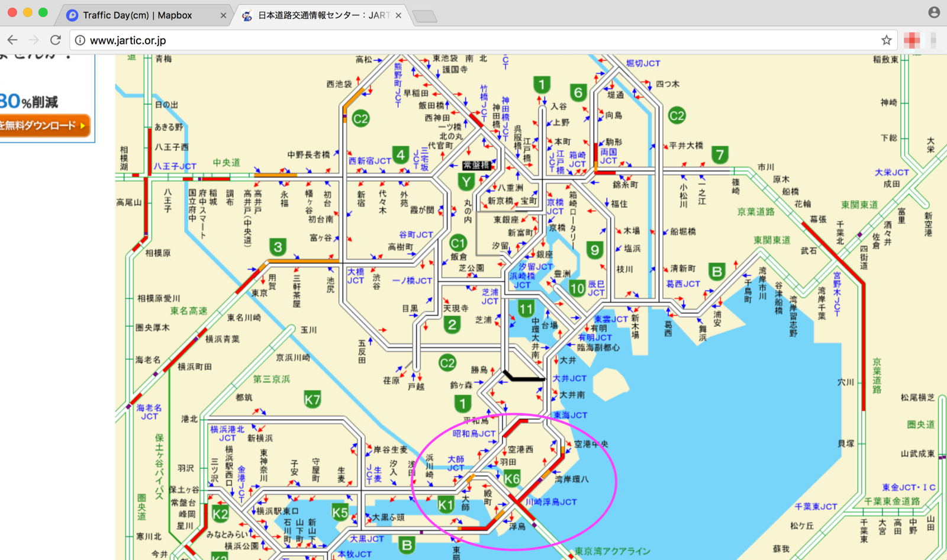The height and width of the screenshot is (560, 947).
Task: Click route badge 10 near 辰巳JCT
Action: [578, 288]
